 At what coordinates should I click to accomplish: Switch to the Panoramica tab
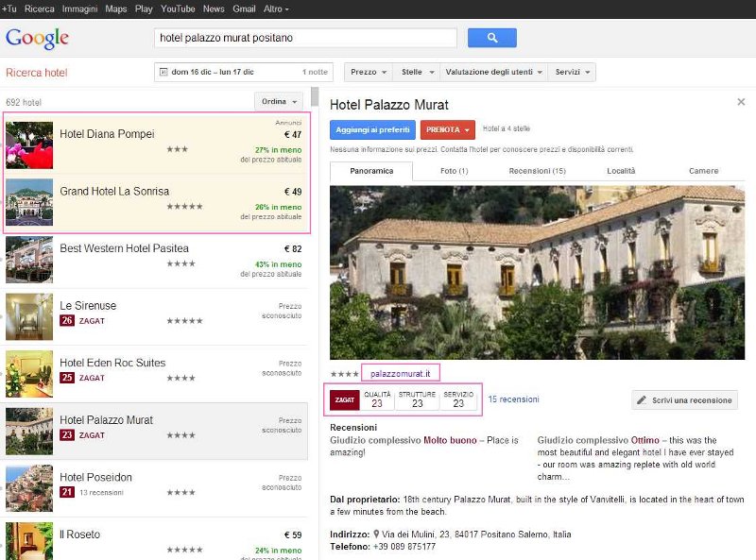pos(371,171)
